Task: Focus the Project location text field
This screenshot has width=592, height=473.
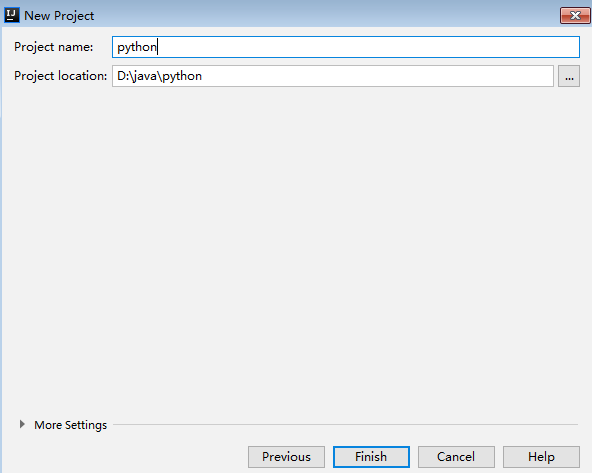Action: click(x=333, y=76)
